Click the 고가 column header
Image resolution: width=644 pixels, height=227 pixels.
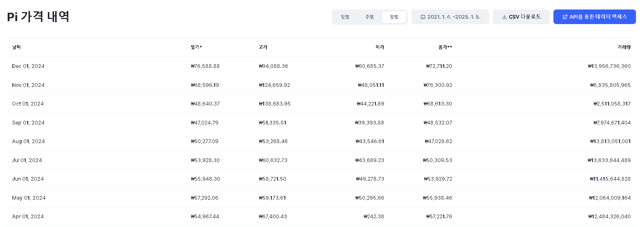(263, 47)
